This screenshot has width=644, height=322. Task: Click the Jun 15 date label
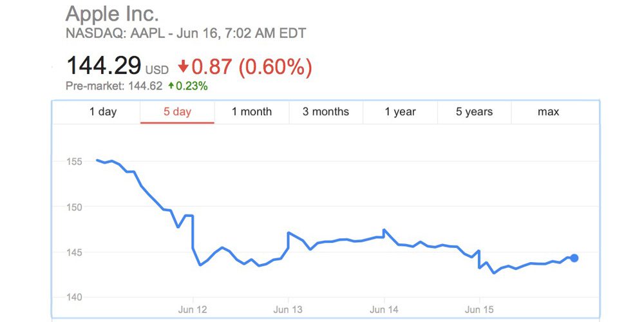[x=479, y=310]
